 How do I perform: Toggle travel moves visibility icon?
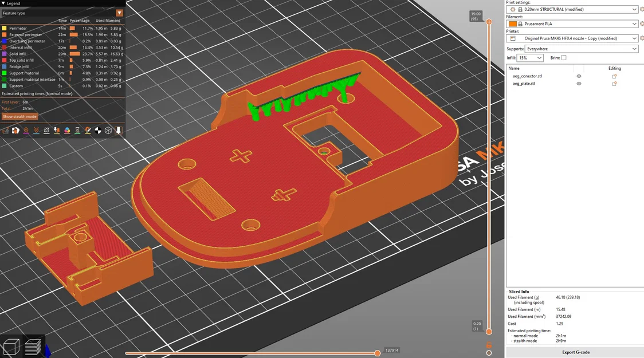pos(5,131)
